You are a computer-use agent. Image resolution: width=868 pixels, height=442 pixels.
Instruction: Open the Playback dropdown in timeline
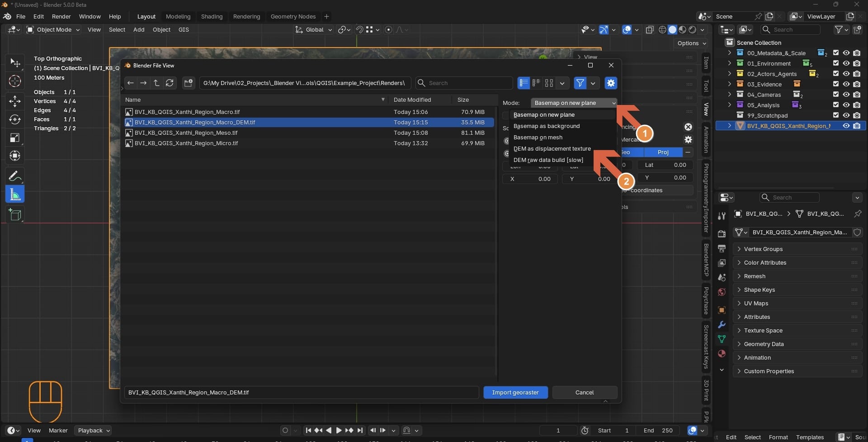click(94, 430)
